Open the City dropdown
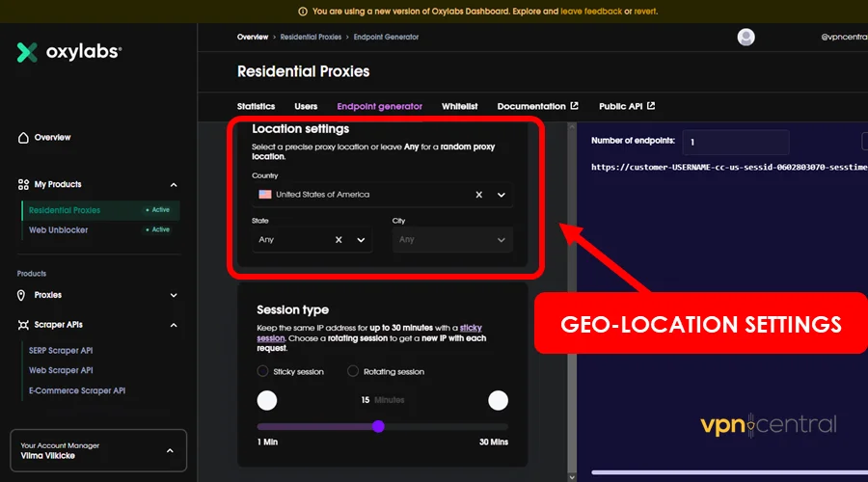 click(452, 240)
